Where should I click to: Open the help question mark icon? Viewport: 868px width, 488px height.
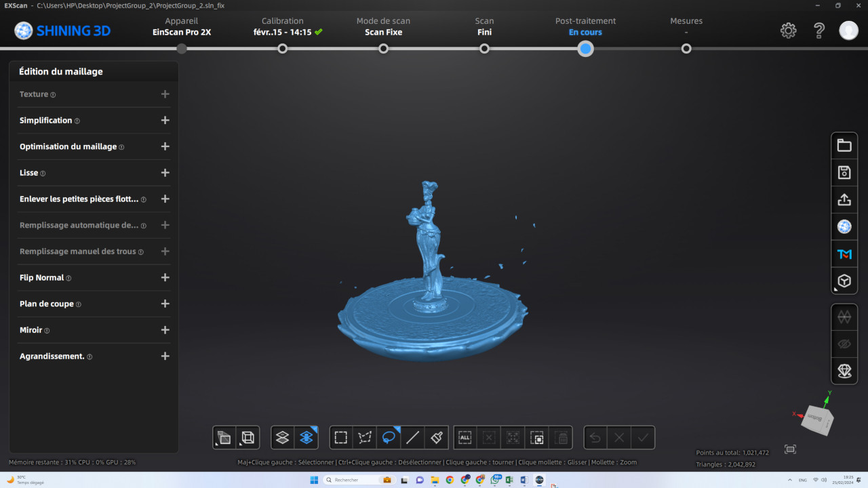click(x=819, y=30)
